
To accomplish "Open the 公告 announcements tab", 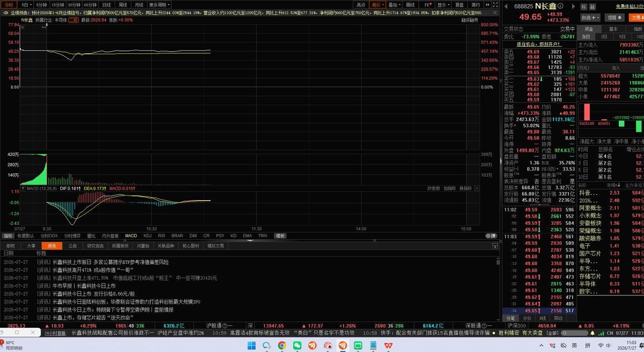I will pyautogui.click(x=72, y=246).
